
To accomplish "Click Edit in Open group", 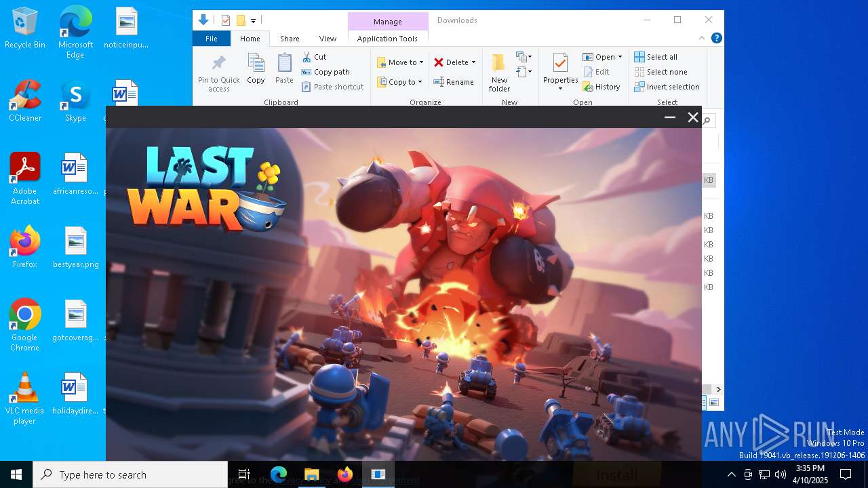I will tap(596, 72).
